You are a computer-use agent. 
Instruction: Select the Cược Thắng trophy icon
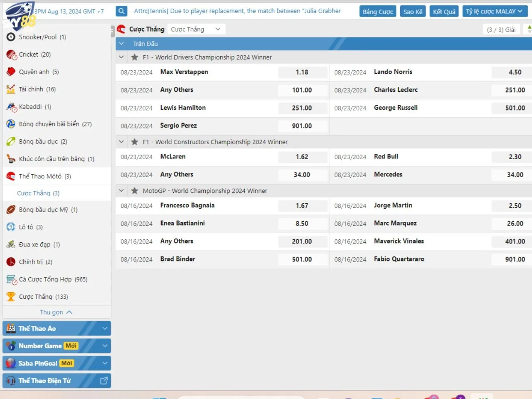point(11,297)
